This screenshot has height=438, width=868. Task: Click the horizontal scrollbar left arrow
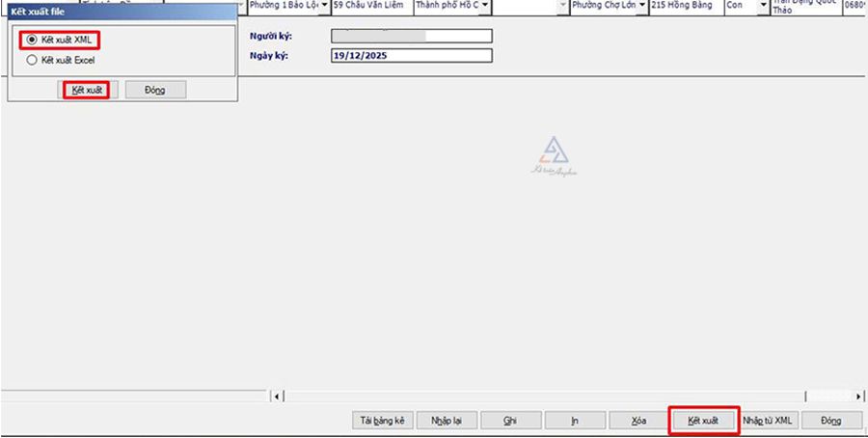click(278, 396)
